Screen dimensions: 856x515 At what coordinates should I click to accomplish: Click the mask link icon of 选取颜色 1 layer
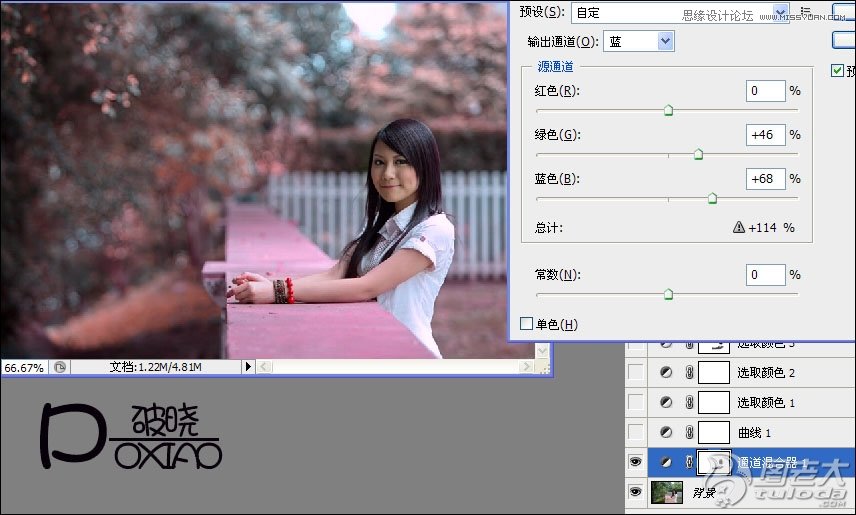(x=689, y=402)
